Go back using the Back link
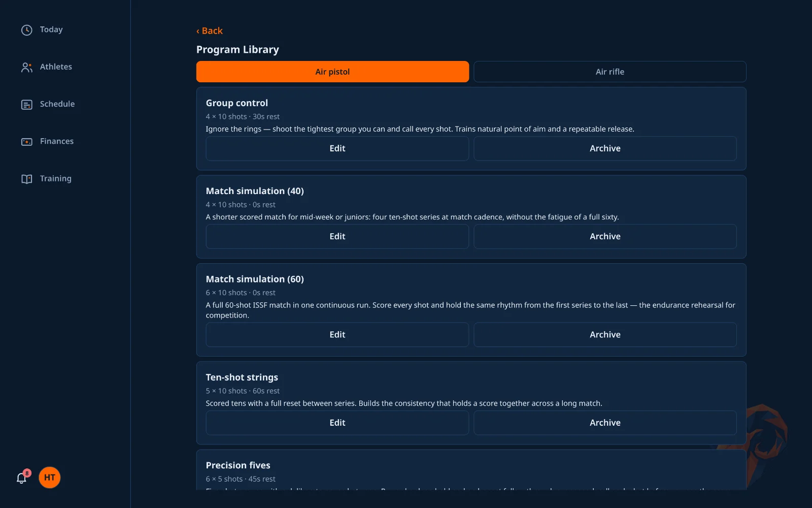Viewport: 812px width, 508px height. point(210,31)
